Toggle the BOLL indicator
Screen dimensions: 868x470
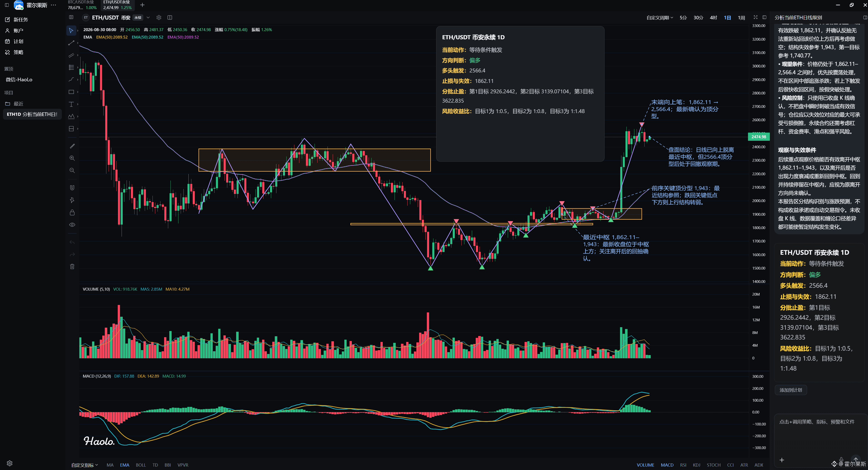(141, 465)
